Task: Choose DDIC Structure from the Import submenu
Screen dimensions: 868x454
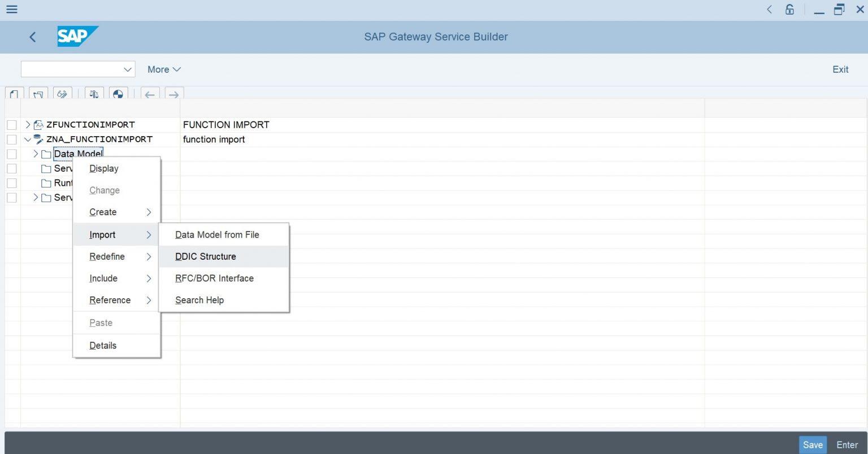Action: pyautogui.click(x=206, y=256)
